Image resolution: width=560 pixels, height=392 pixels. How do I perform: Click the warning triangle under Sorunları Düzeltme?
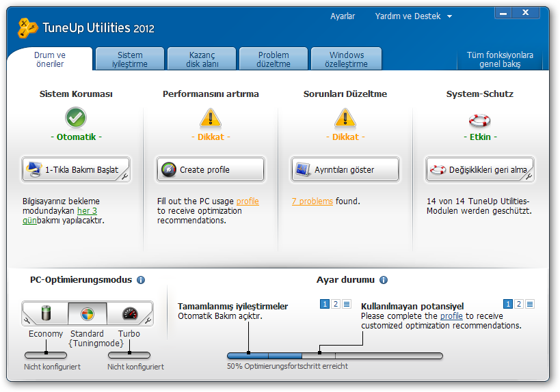pyautogui.click(x=345, y=118)
